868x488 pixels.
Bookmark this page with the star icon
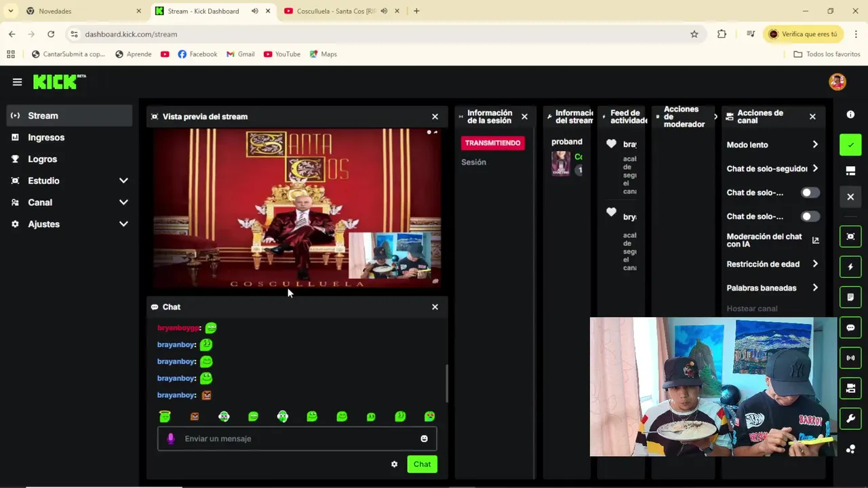pyautogui.click(x=694, y=34)
